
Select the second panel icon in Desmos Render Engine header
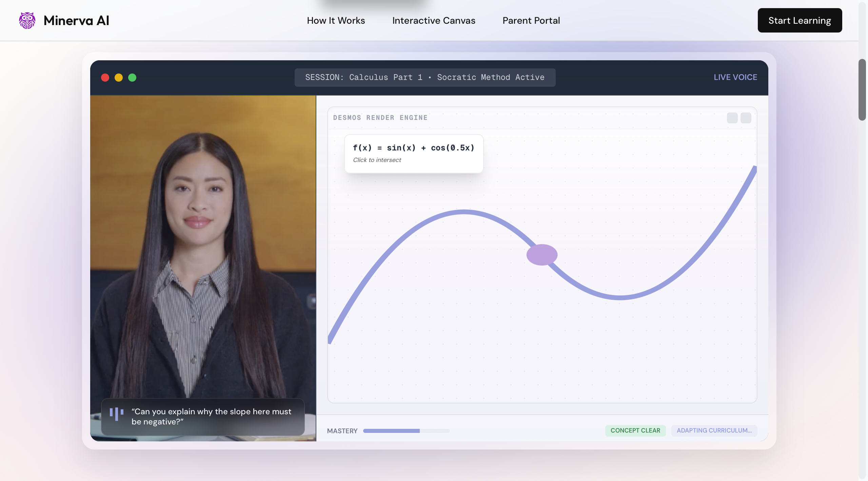[746, 118]
